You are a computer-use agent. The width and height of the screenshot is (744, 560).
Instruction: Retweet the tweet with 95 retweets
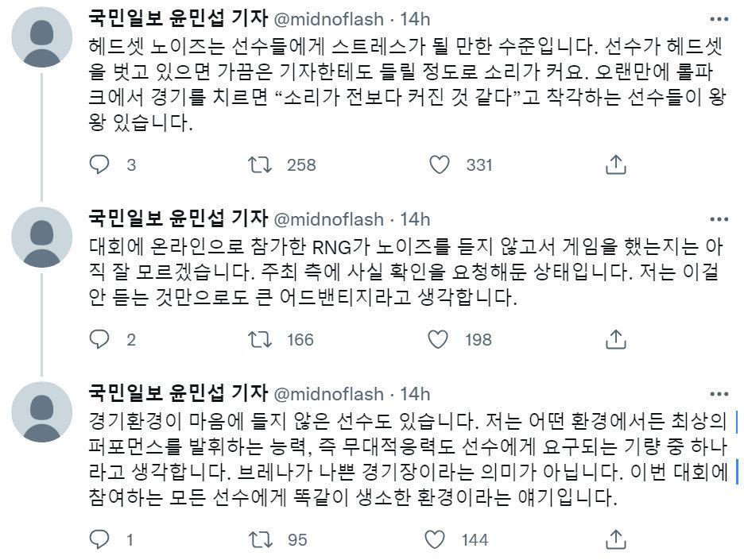pyautogui.click(x=258, y=539)
